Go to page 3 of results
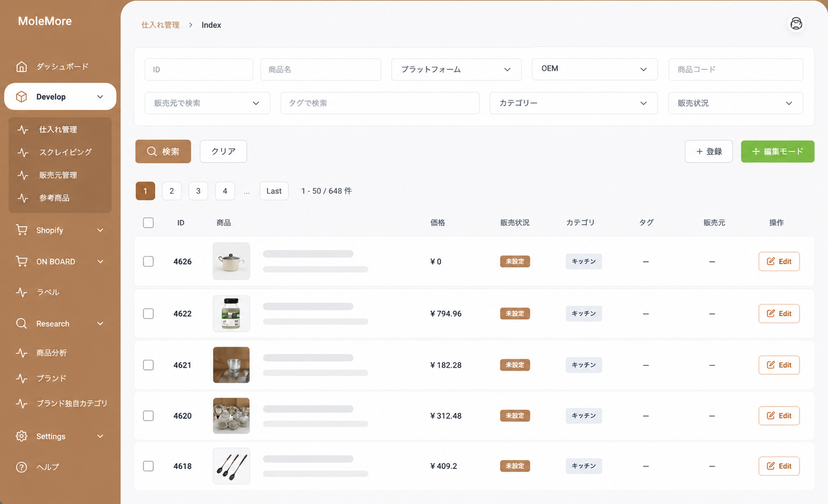 pos(198,191)
